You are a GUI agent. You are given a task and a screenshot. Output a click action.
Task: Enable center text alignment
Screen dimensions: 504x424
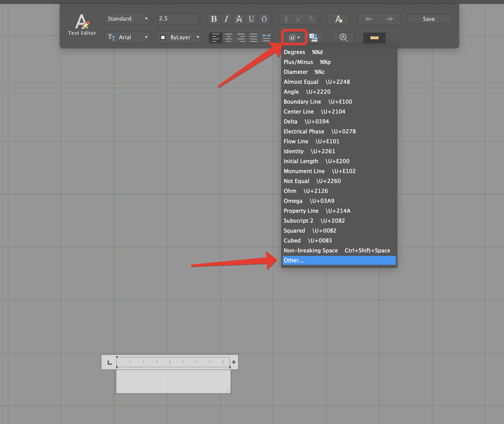point(228,38)
